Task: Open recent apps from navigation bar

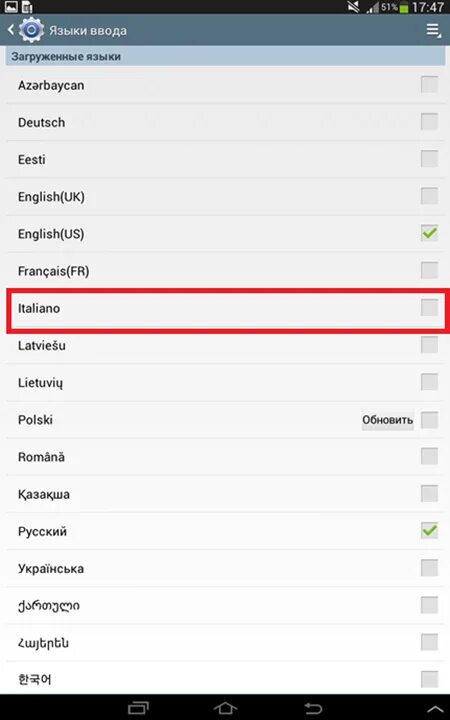Action: 138,708
